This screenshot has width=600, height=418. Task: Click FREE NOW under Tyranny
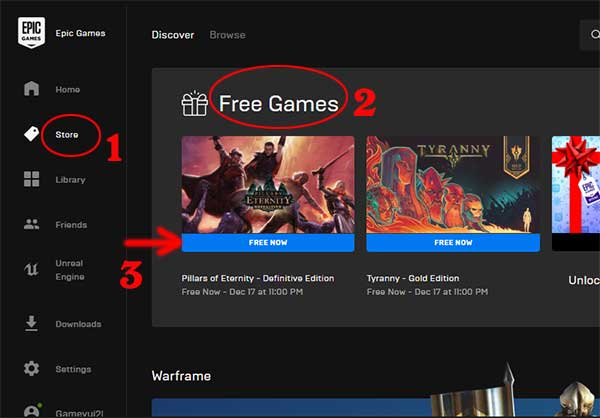(x=453, y=243)
